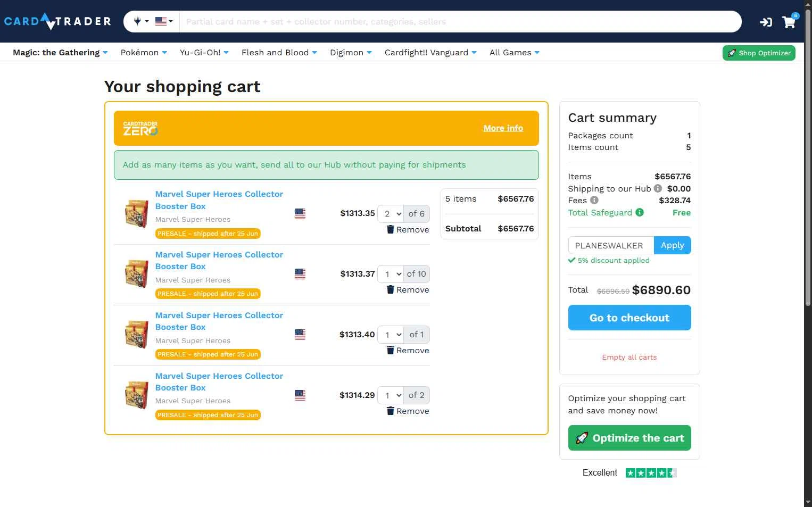Click the US flag icon on the $1313.37 row

[x=300, y=274]
